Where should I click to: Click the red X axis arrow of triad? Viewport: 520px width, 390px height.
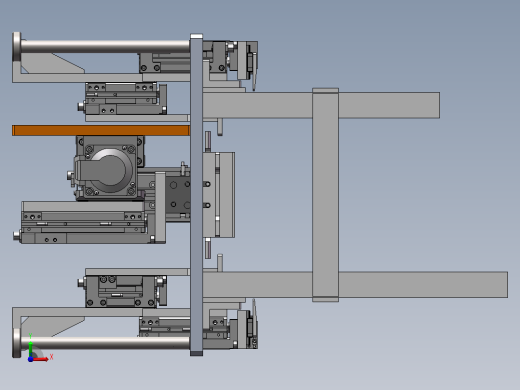tap(42, 359)
